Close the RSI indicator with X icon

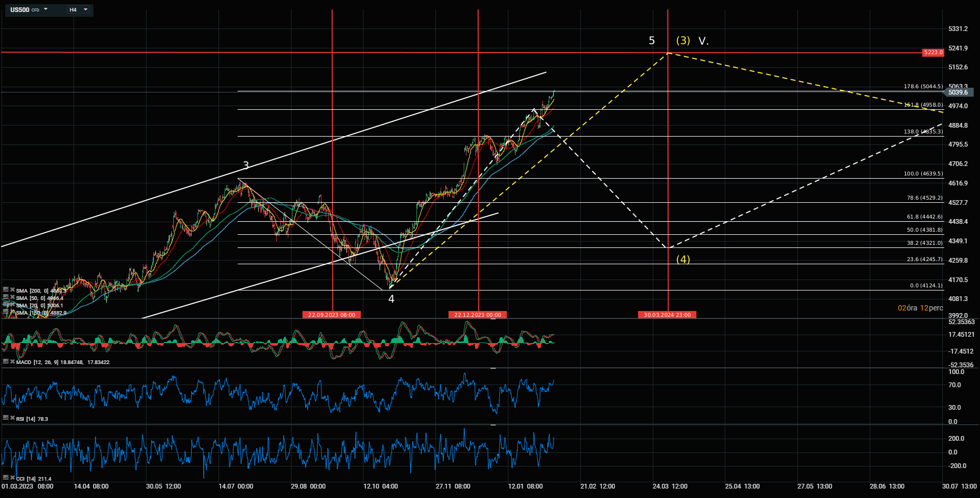[12, 418]
